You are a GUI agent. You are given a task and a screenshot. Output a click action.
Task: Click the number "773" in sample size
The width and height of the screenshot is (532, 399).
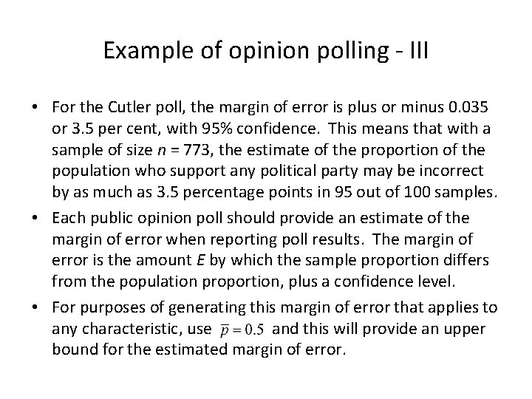tap(197, 150)
